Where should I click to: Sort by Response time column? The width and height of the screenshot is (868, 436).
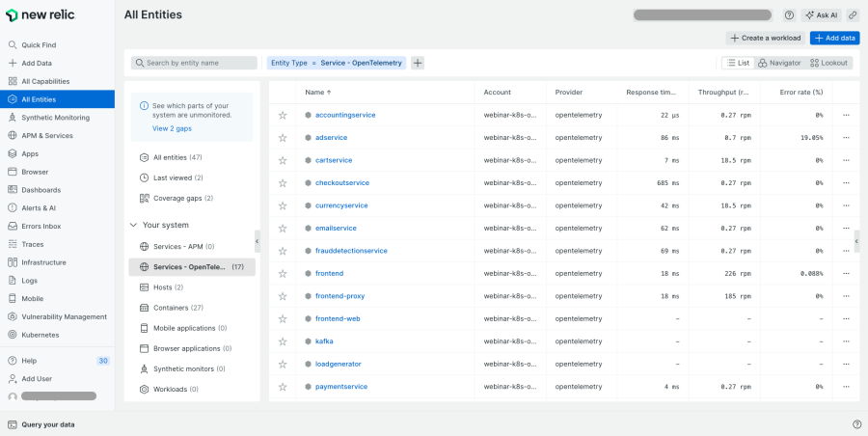pyautogui.click(x=651, y=93)
